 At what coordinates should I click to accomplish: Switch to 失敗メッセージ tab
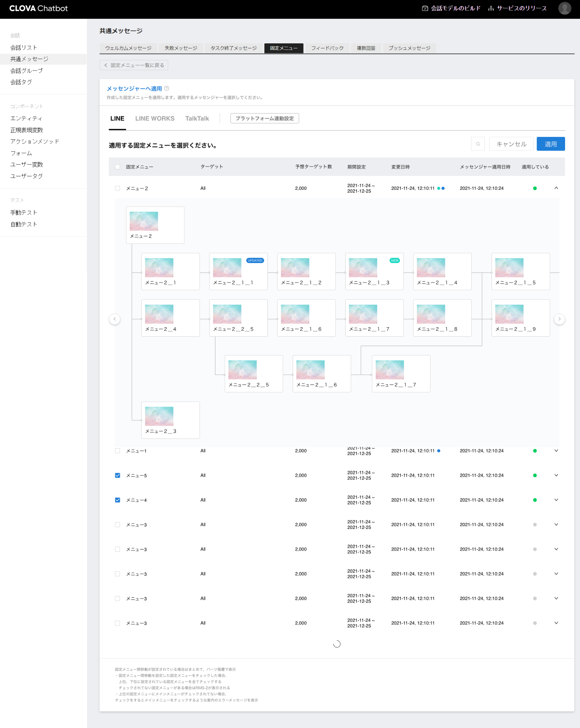[x=181, y=48]
